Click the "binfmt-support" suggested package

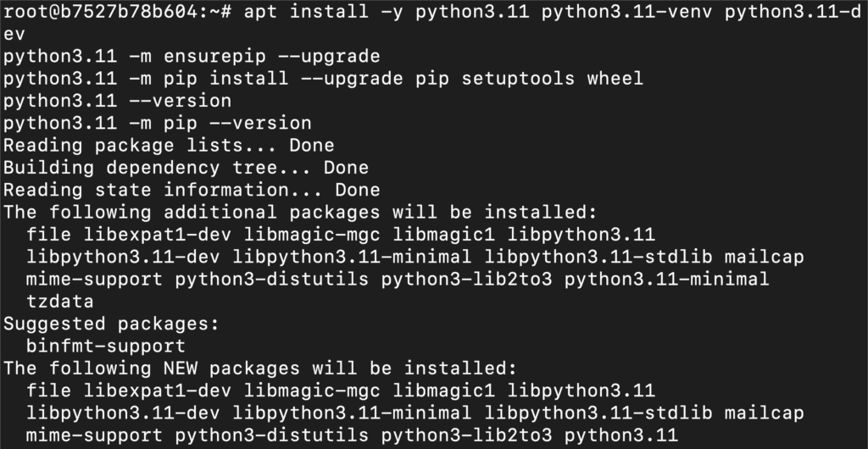[106, 345]
